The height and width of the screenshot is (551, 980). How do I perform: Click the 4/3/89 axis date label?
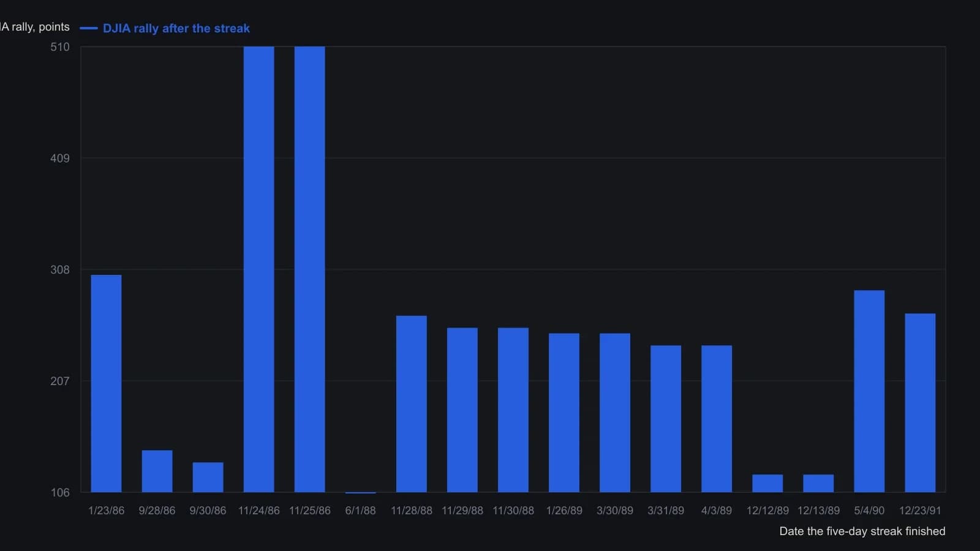[x=716, y=511]
